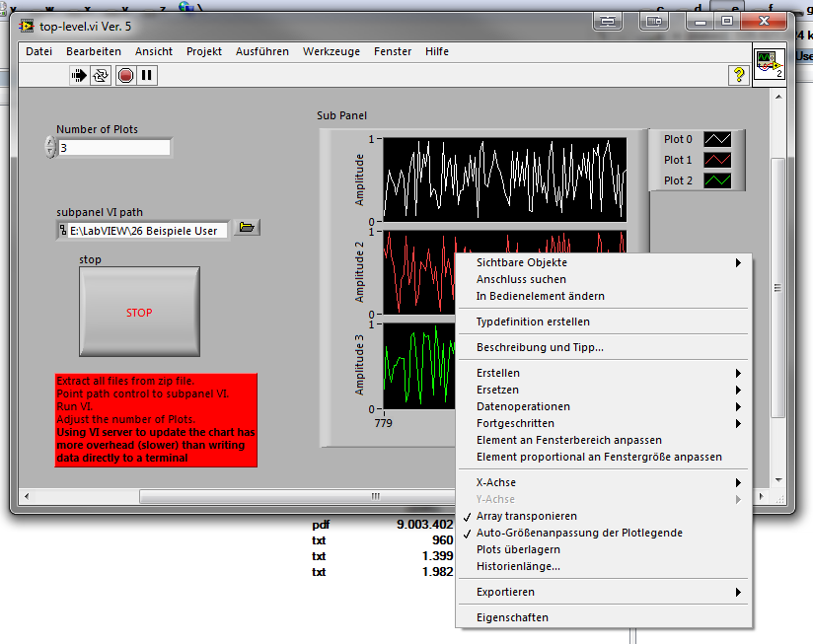
Task: Click the browse folder icon beside path
Action: 247,229
